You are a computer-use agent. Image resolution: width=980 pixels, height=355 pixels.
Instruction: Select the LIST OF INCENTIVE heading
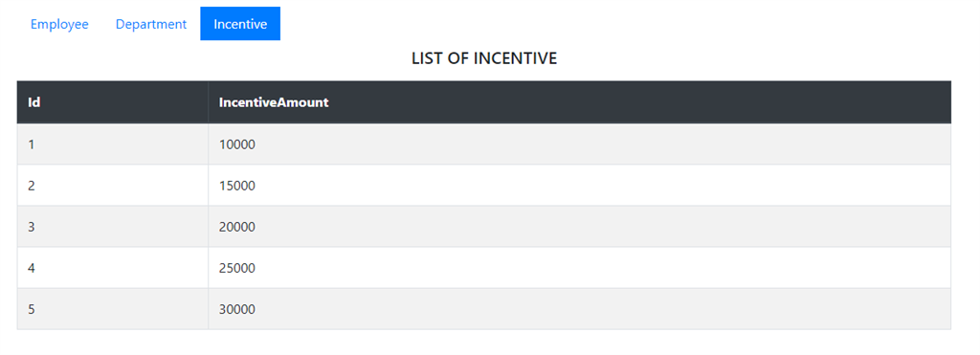tap(484, 58)
